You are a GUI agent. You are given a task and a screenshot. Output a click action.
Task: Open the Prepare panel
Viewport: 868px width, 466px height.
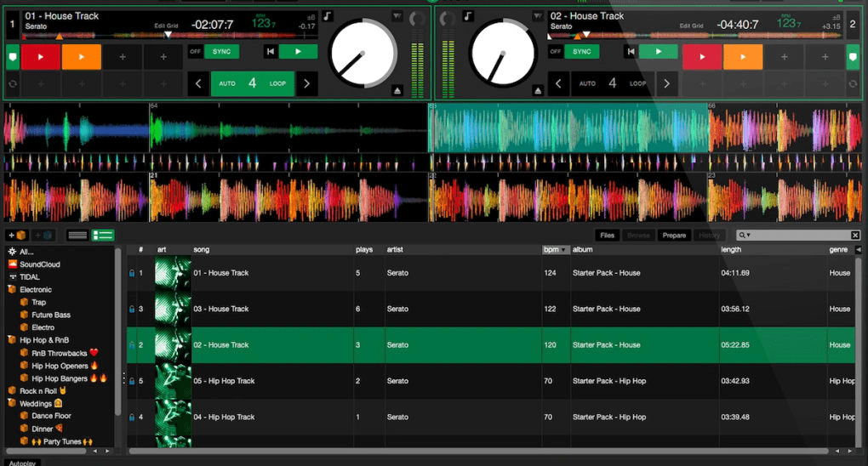(674, 236)
